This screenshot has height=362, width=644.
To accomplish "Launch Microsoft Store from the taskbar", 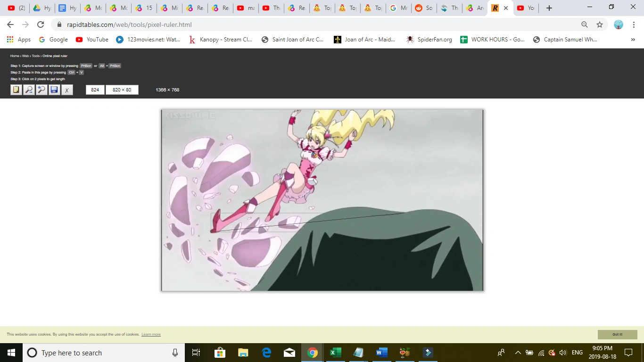I will [x=220, y=353].
